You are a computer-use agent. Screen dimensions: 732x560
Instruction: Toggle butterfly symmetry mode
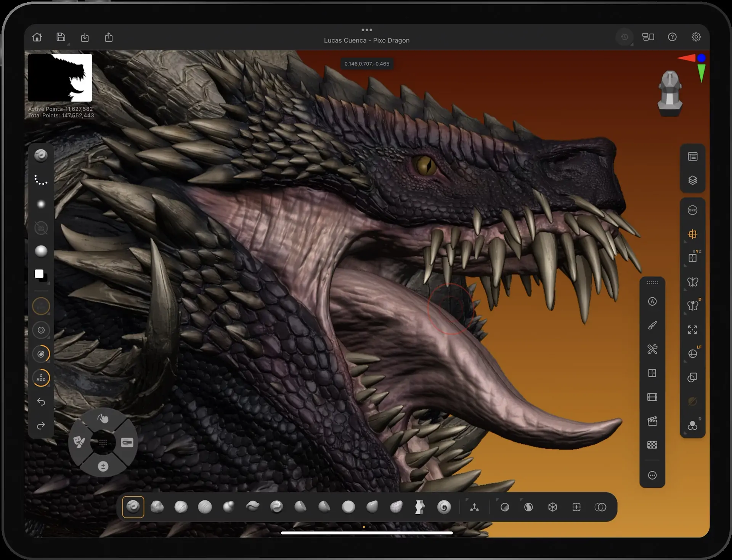692,282
